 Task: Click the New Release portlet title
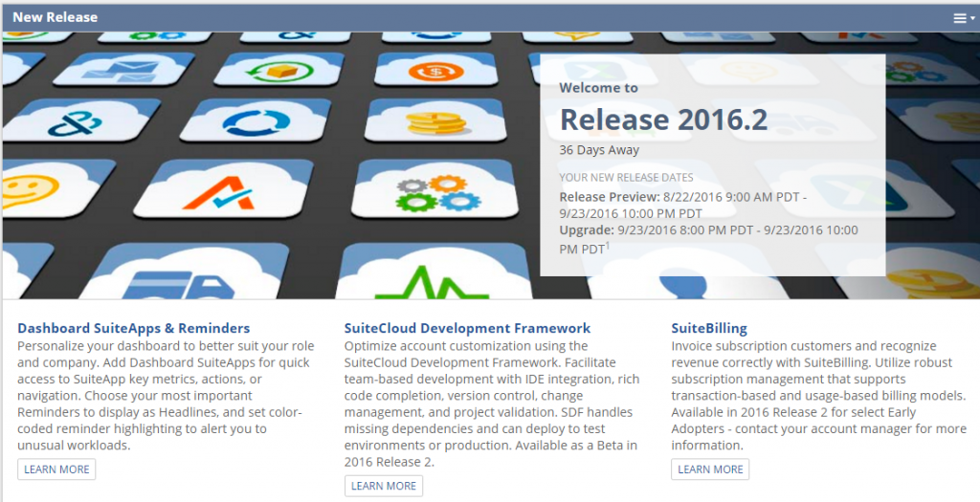(x=55, y=17)
